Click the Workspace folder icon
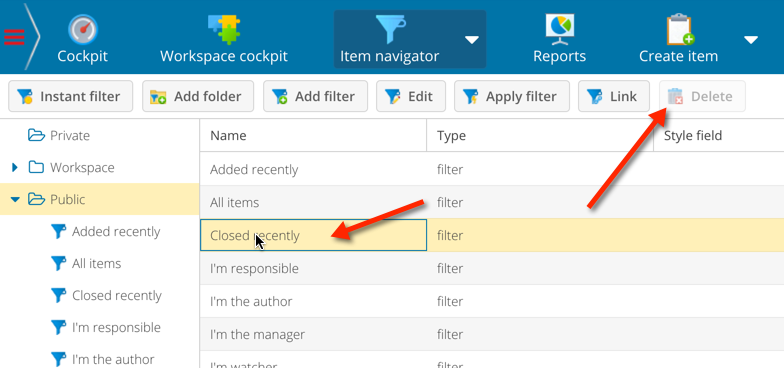Viewport: 784px width, 368px height. [x=36, y=167]
